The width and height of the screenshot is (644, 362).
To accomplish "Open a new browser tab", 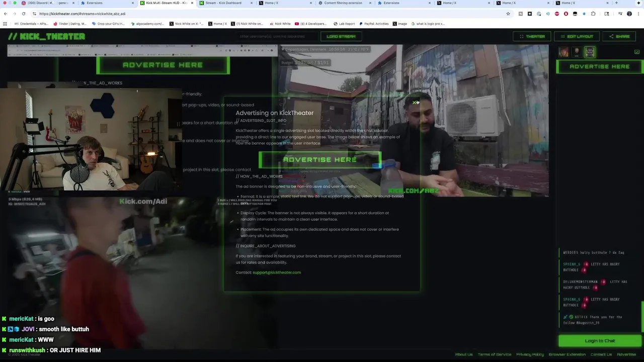I will [616, 3].
